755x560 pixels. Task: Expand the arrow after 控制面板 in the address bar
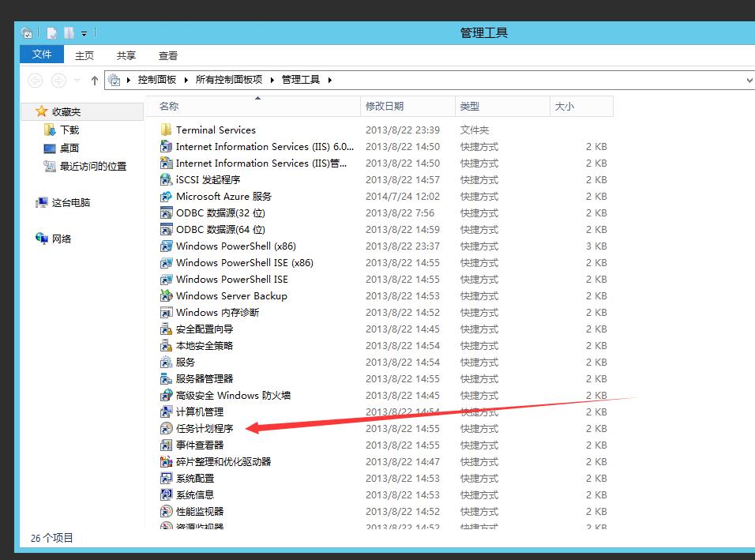pos(186,80)
